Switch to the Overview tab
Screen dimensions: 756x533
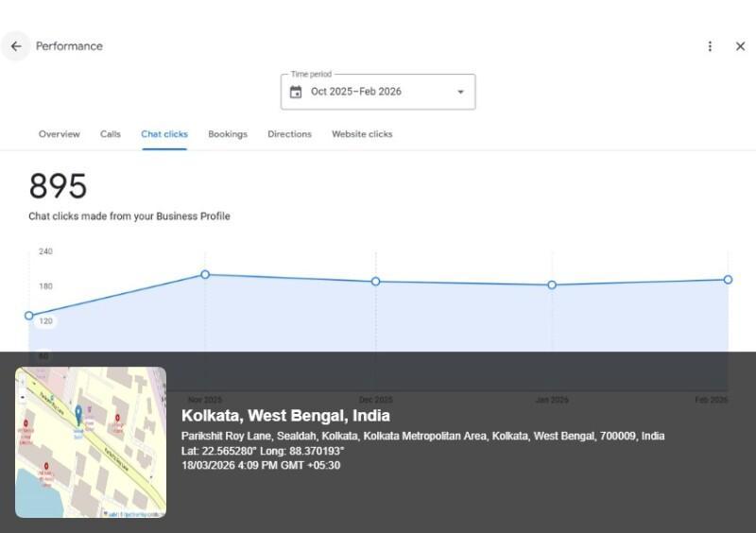click(x=59, y=134)
